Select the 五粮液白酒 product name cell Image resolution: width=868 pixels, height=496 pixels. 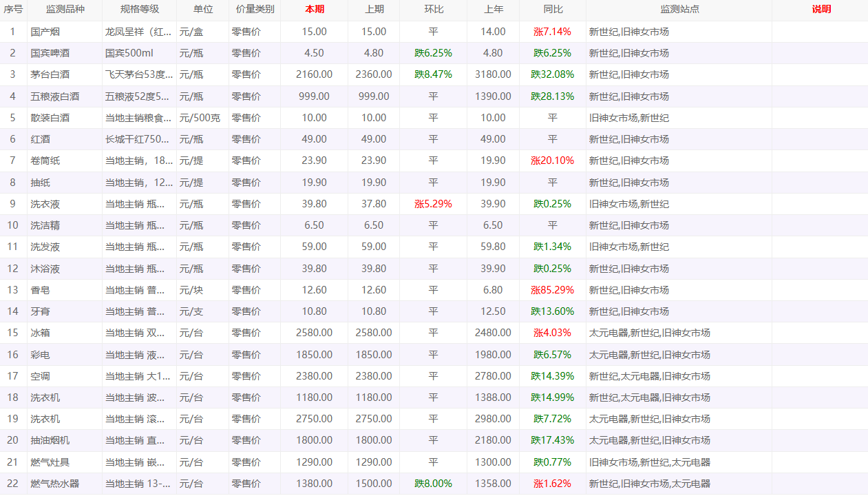coord(55,96)
